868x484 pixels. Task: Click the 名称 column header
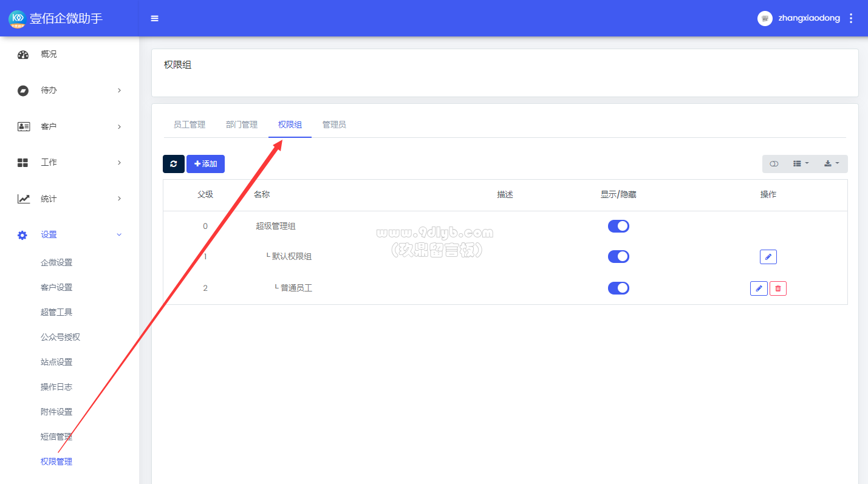tap(262, 195)
